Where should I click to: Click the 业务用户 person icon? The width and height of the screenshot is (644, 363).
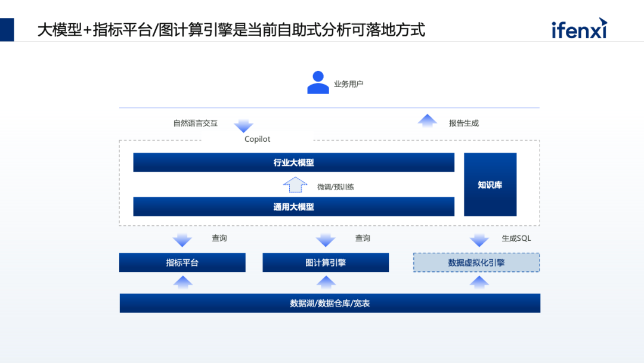tap(318, 83)
